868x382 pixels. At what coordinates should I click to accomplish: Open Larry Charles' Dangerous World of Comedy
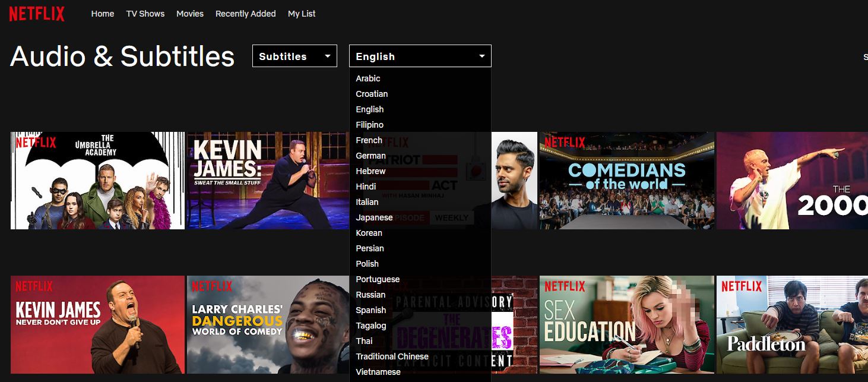(268, 324)
